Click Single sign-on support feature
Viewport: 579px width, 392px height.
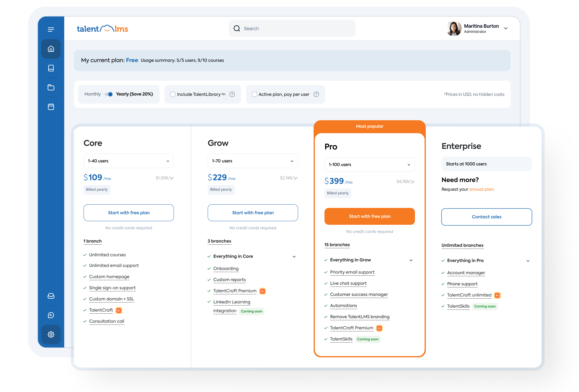click(x=112, y=288)
